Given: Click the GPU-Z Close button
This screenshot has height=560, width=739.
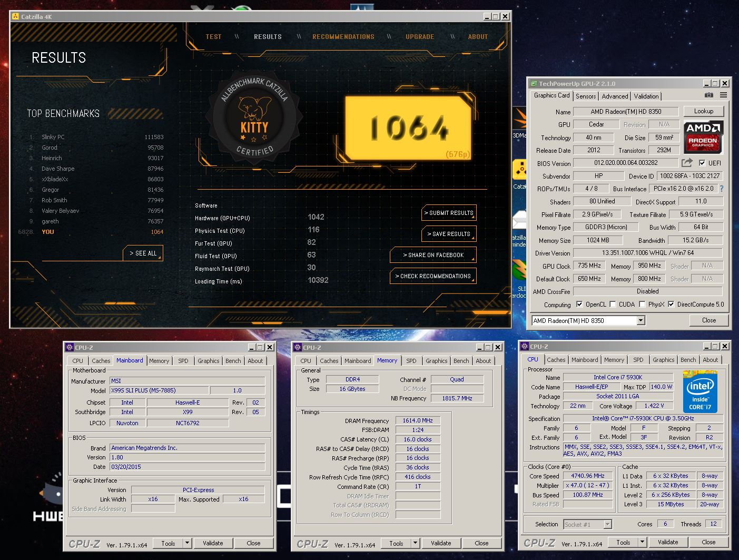Looking at the screenshot, I should pos(709,320).
